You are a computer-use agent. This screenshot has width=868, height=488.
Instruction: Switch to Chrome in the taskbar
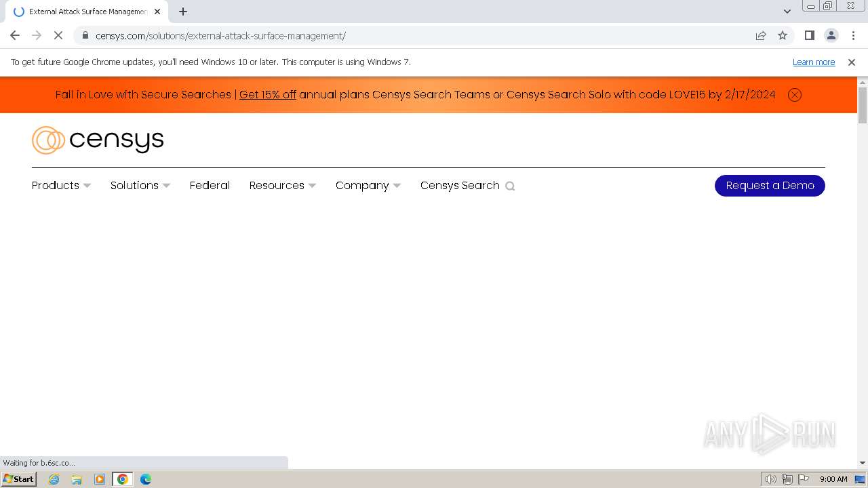point(123,479)
